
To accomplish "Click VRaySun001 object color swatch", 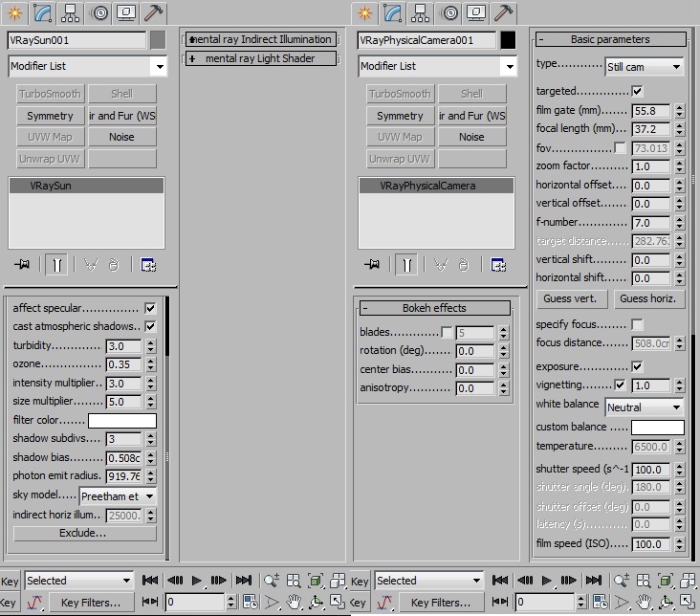I will (x=158, y=40).
